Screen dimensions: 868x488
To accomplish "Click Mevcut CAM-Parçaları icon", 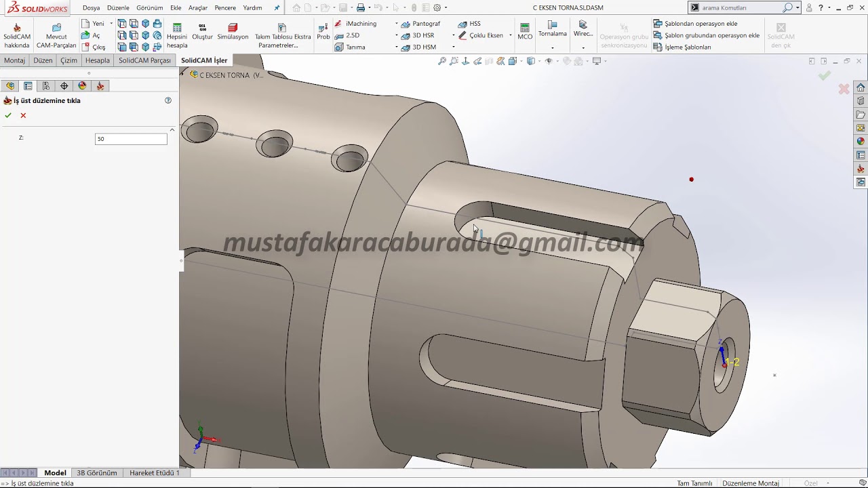I will 56,36.
